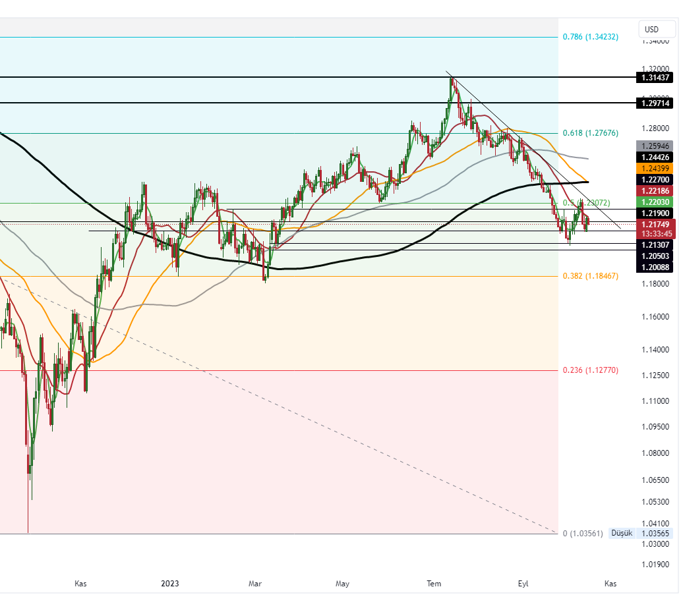Click the USD currency button
This screenshot has width=685, height=616.
click(655, 29)
